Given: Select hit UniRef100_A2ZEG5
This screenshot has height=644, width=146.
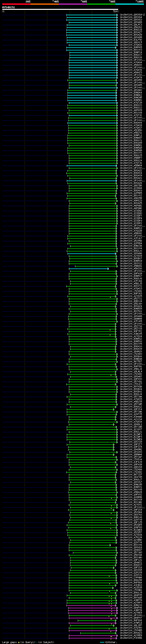Looking at the screenshot, I should [131, 588].
